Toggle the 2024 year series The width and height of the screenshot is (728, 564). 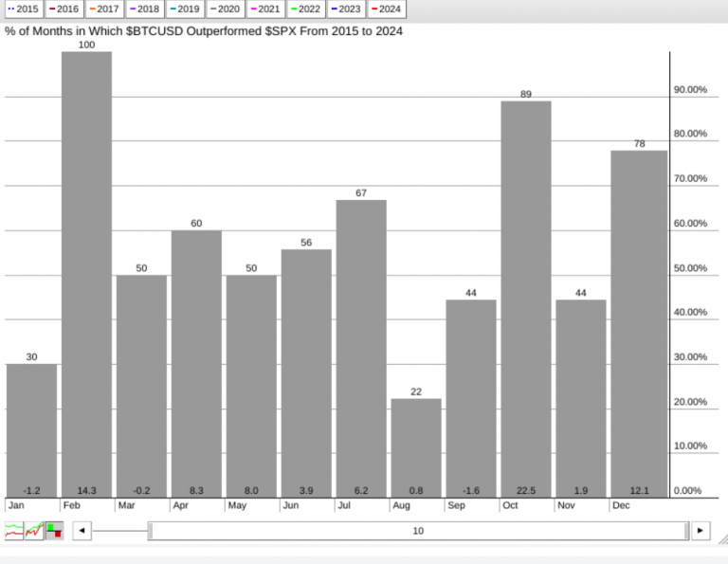click(x=387, y=9)
